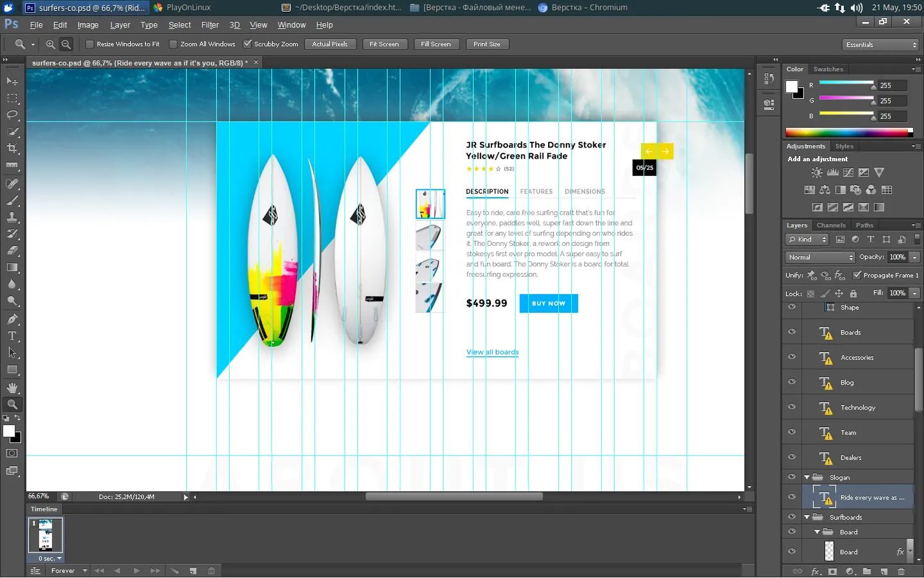Click the Zoom In icon in options bar
Viewport: 924px width, 578px height.
click(51, 44)
